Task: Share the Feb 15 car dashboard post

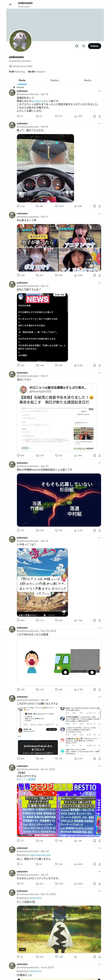Action: (x=99, y=206)
